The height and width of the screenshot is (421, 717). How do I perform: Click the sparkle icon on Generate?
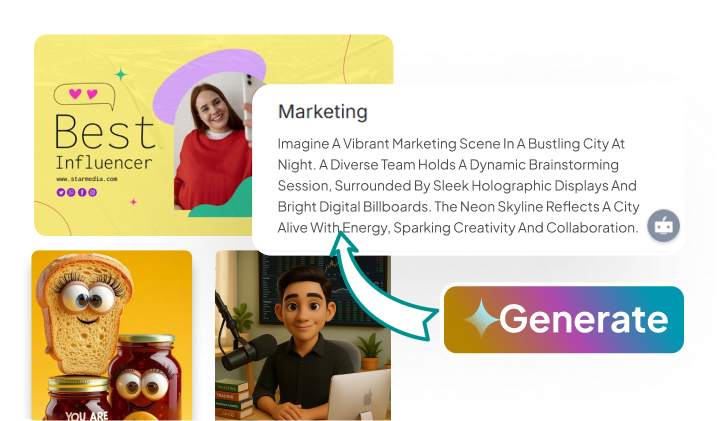tap(481, 318)
